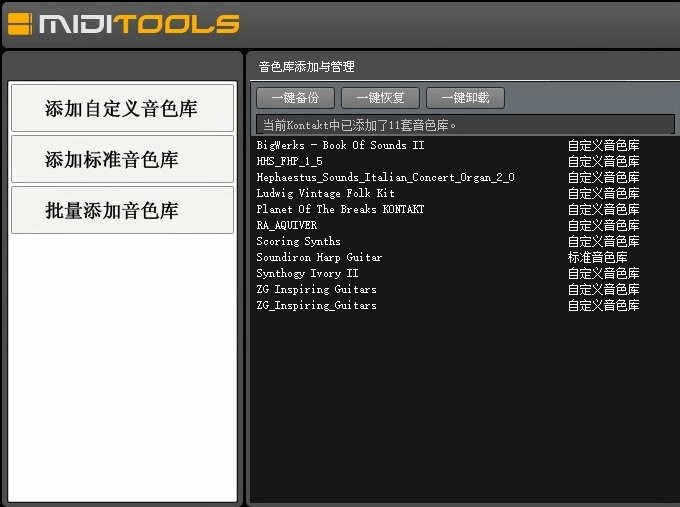
Task: Click 自定义音色库 label beside BigWerks
Action: point(604,145)
